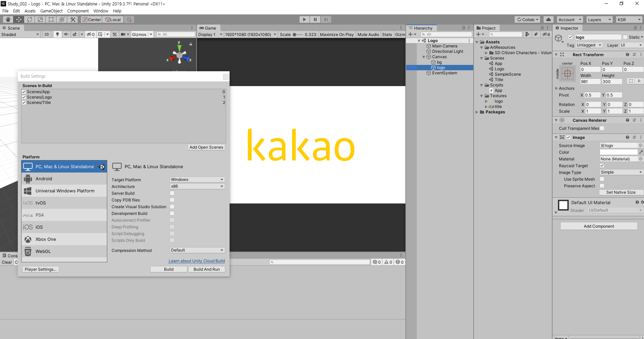Enable Server Build checkbox

(x=172, y=193)
